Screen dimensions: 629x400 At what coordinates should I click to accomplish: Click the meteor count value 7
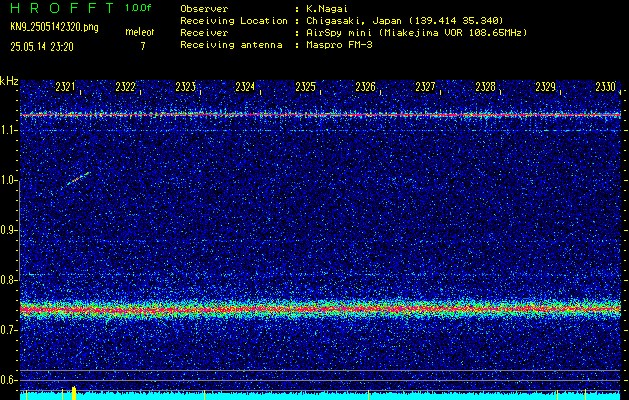click(143, 46)
